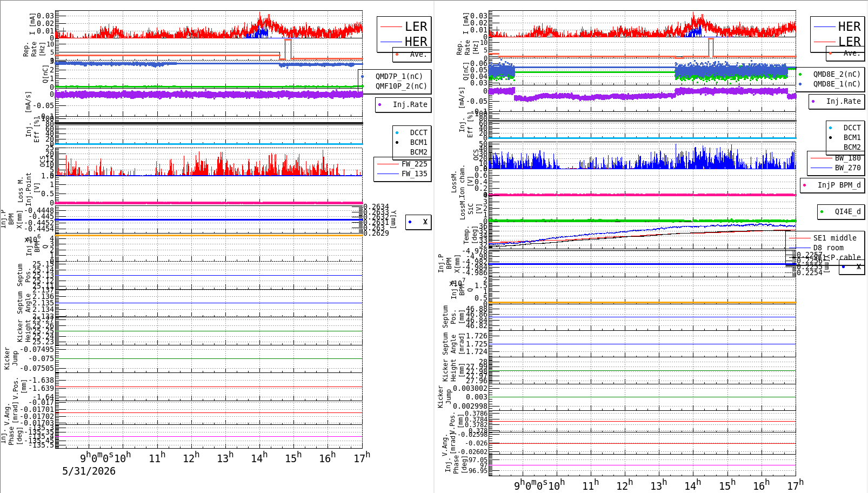The image size is (868, 493).
Task: Click the QMF10P_2(nC) legend entry
Action: pos(401,86)
